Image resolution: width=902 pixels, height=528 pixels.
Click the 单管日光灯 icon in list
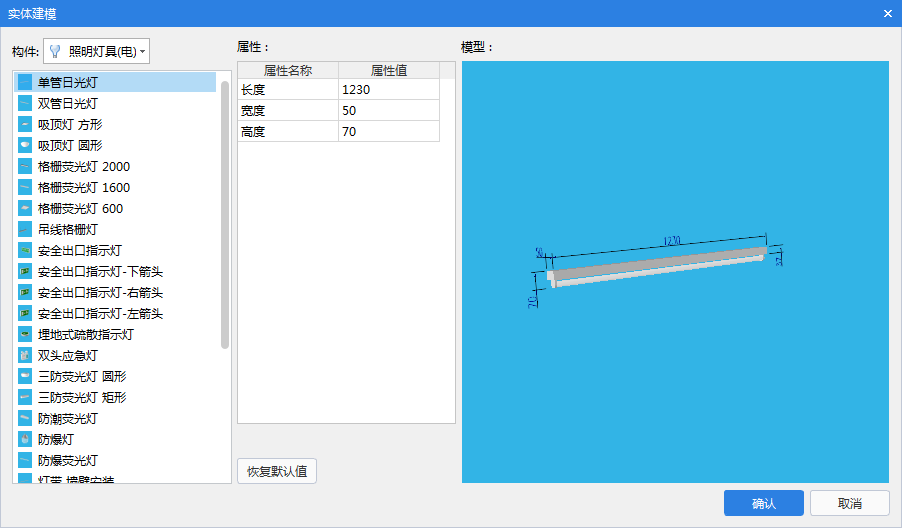click(25, 82)
